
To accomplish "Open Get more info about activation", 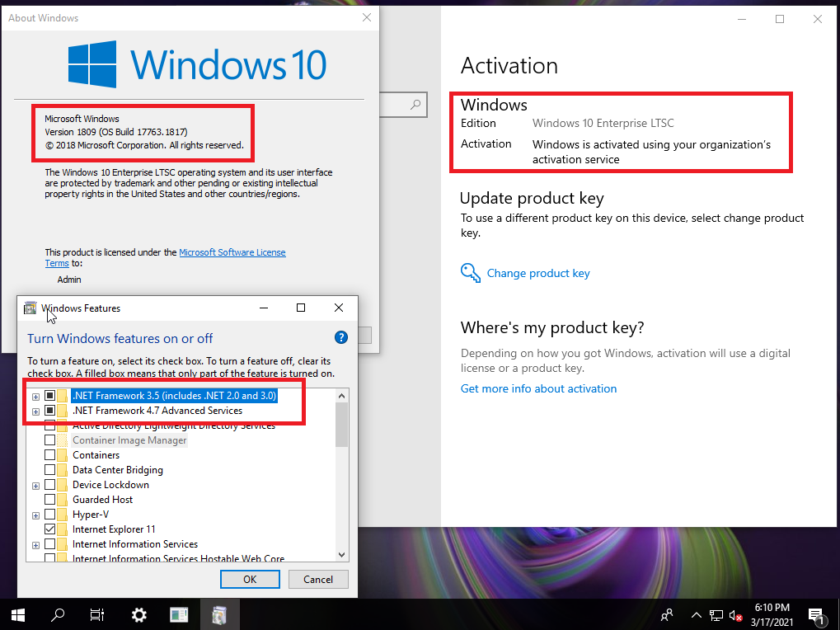I will pyautogui.click(x=538, y=388).
